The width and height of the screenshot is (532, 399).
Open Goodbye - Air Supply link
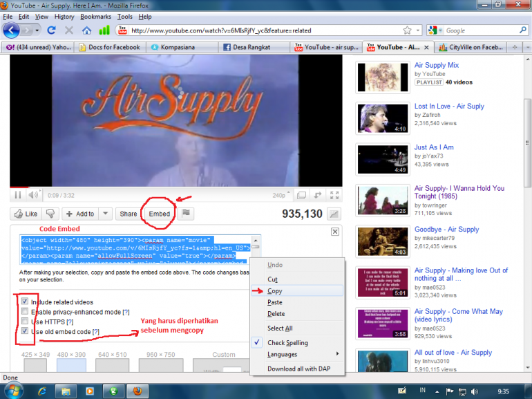[x=446, y=229]
